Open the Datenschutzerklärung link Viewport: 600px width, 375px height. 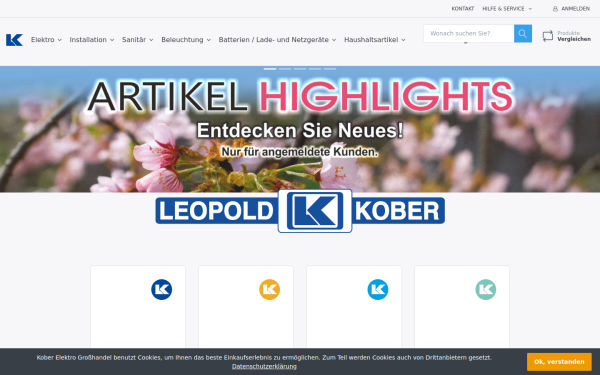coord(264,367)
